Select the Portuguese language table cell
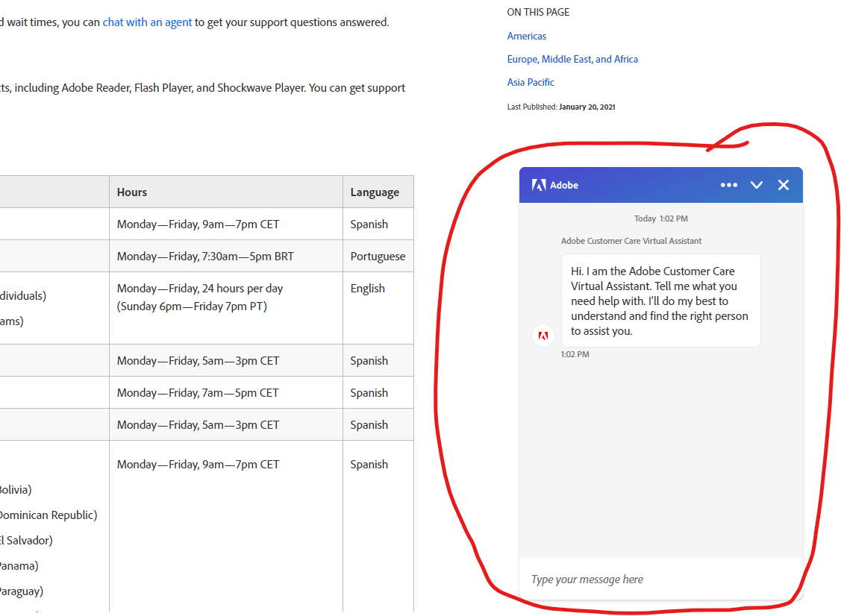The width and height of the screenshot is (841, 616). (x=378, y=256)
